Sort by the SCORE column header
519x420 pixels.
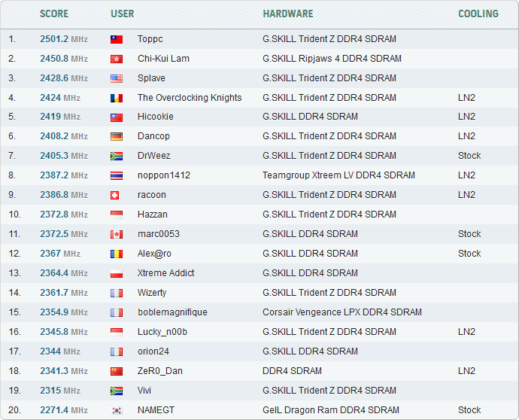pos(54,14)
